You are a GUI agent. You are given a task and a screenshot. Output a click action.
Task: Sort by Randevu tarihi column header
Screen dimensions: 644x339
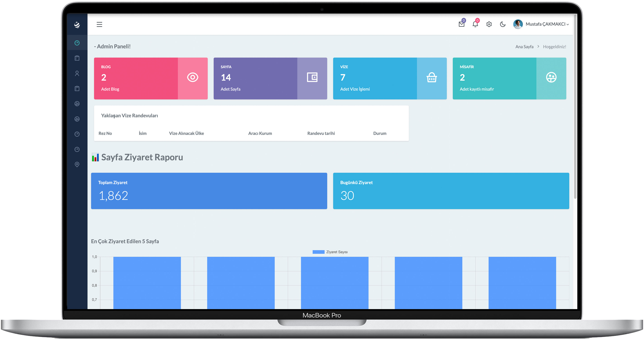click(x=321, y=133)
